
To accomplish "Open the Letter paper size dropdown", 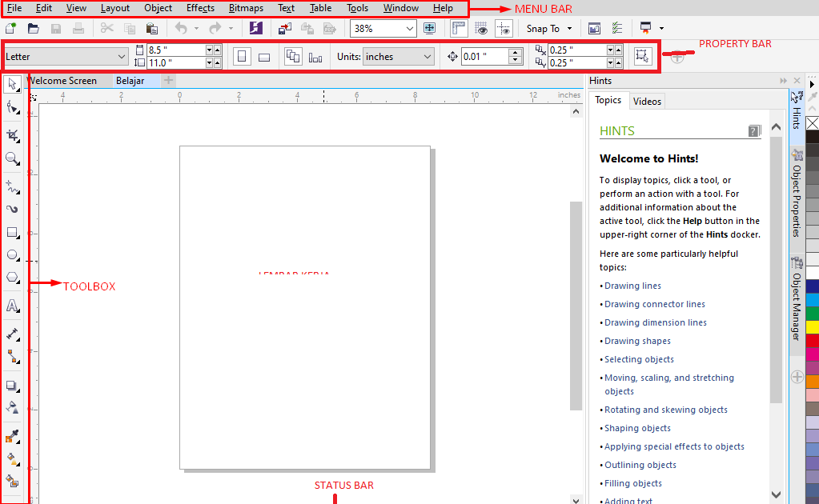I will [122, 56].
